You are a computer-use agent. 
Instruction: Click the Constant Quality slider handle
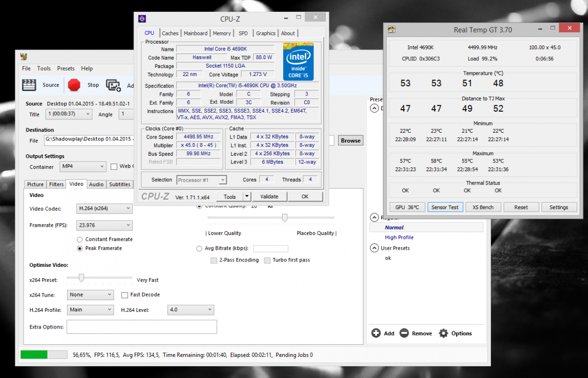click(x=284, y=217)
